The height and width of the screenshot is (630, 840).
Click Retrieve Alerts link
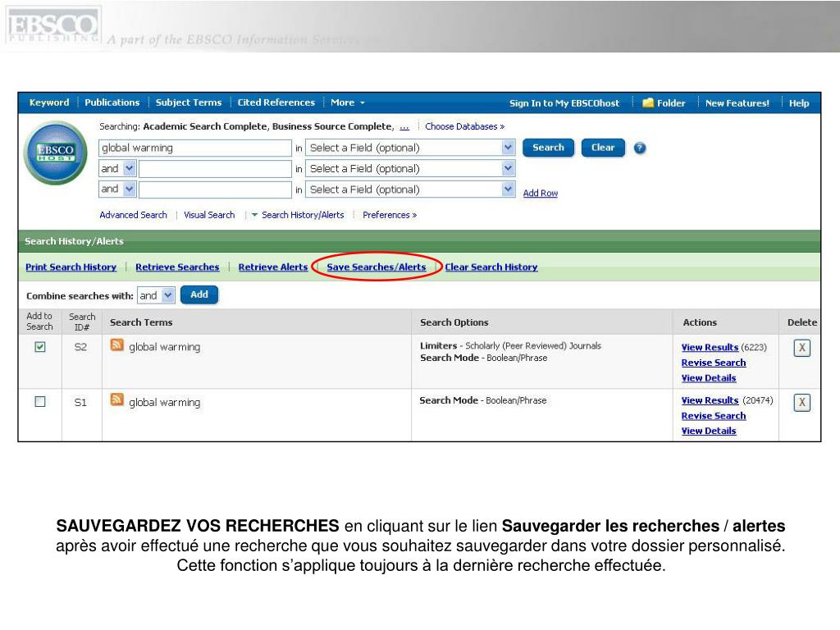point(273,267)
